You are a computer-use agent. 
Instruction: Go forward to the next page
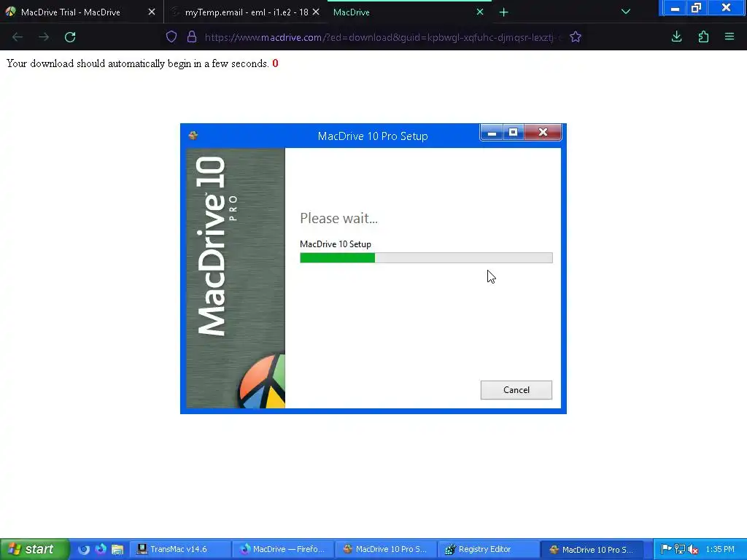(44, 37)
